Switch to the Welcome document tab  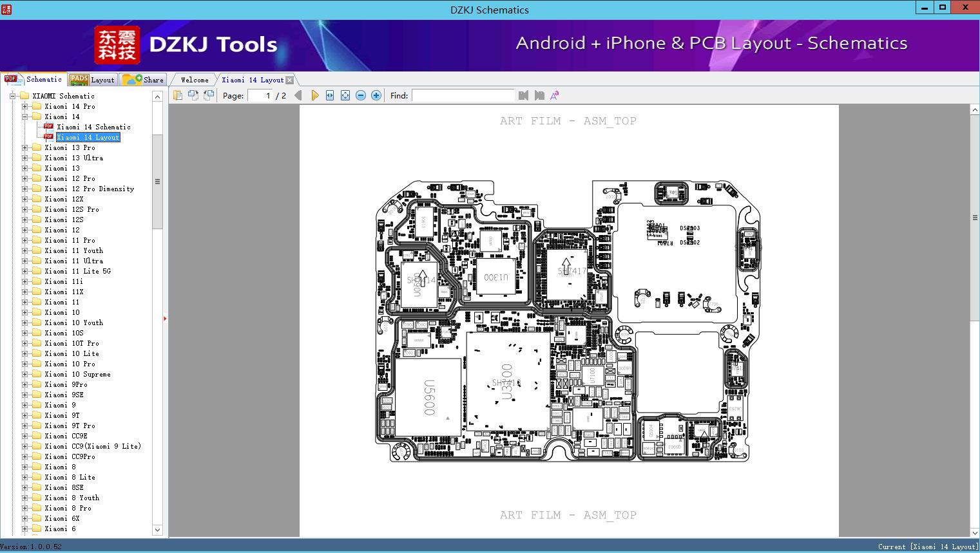point(195,80)
